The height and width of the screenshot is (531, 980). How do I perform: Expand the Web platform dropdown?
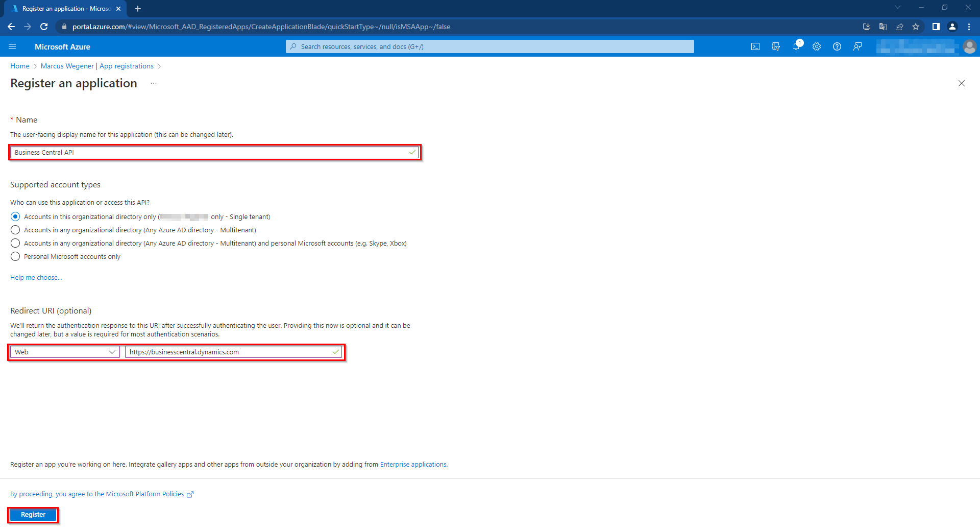[x=65, y=352]
